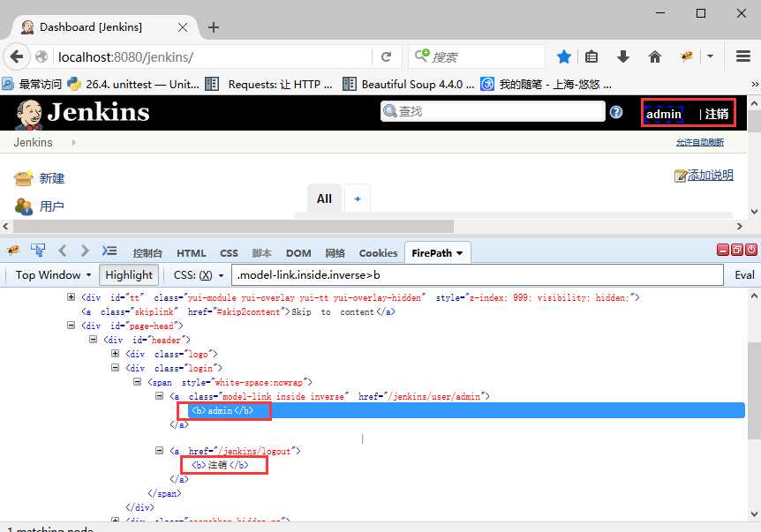Click the browser 搜索 search field

click(477, 57)
